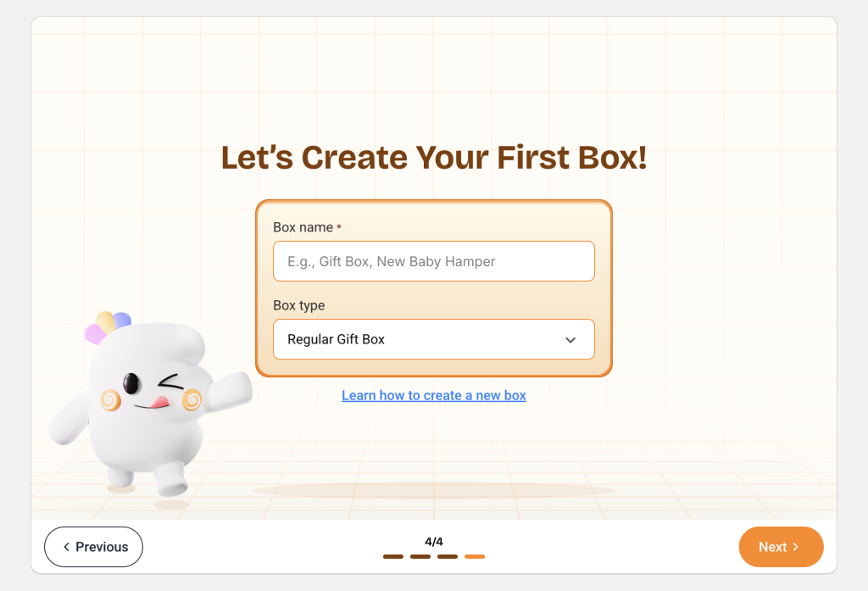The width and height of the screenshot is (868, 591).
Task: Click the Box name label
Action: [x=303, y=227]
